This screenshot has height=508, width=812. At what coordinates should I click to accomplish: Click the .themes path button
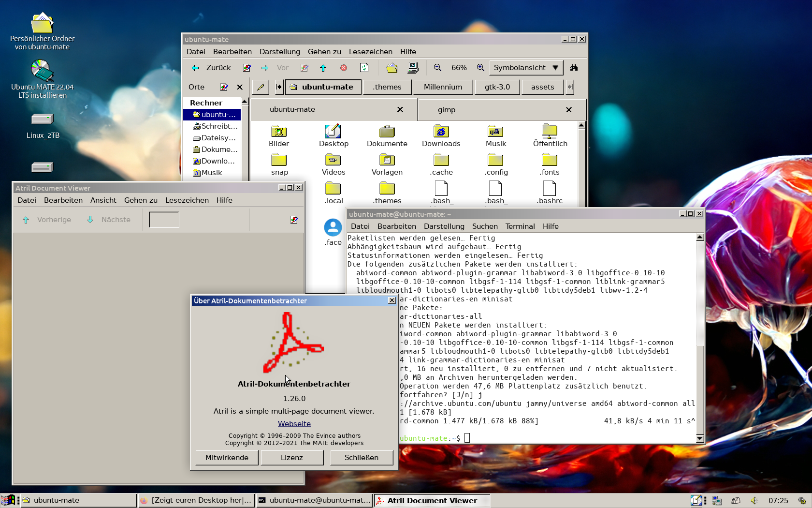click(387, 87)
